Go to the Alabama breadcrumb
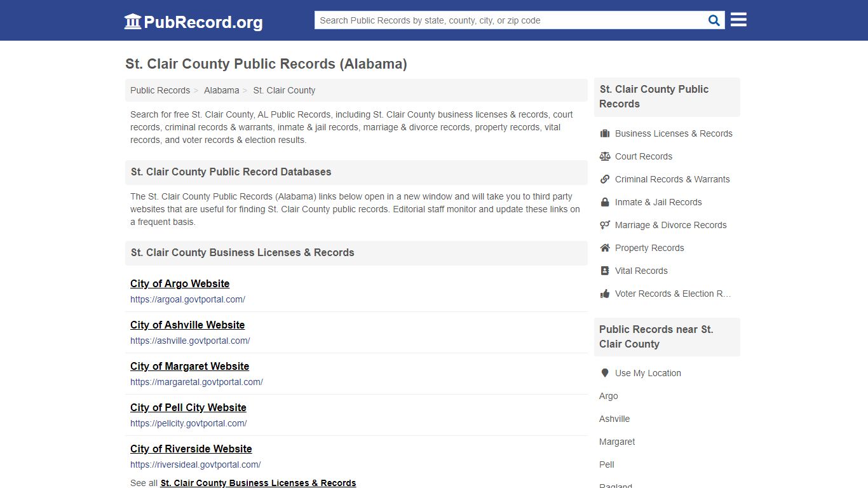This screenshot has height=488, width=868. [x=222, y=90]
